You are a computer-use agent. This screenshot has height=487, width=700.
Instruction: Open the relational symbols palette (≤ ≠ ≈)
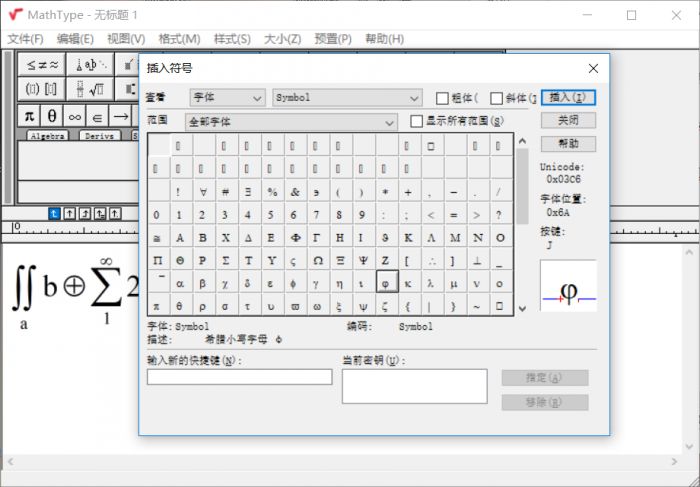pos(42,64)
